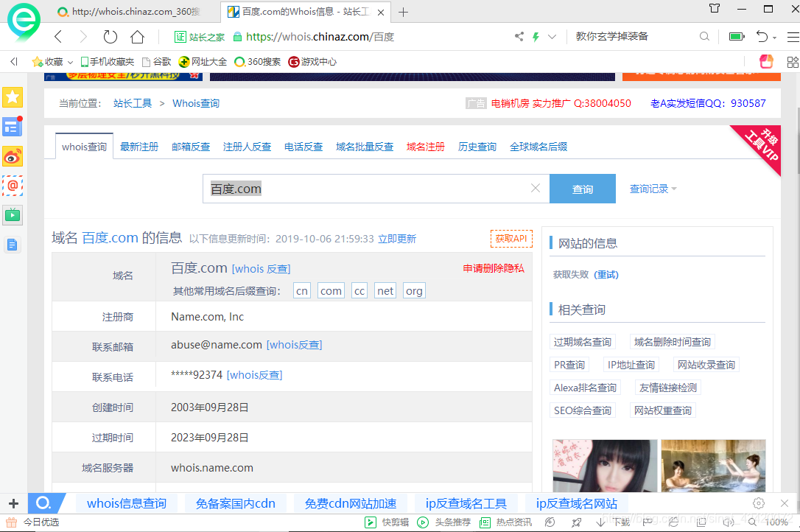Image resolution: width=800 pixels, height=532 pixels.
Task: Click the green lightning speed-mode icon
Action: (x=536, y=36)
